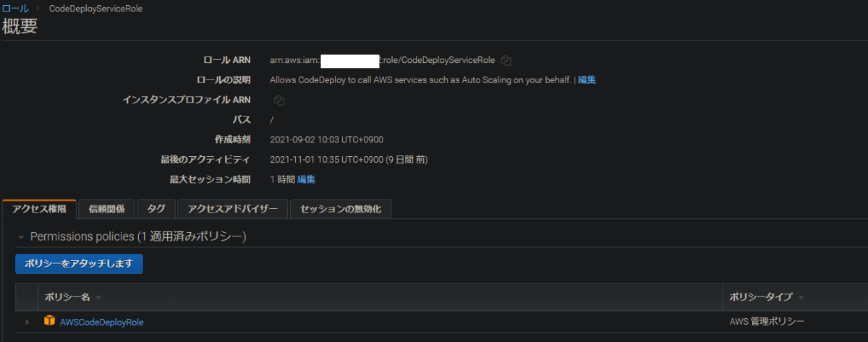Click the Allows CodeDeploy description text
Viewport: 868px width, 342px height.
pos(421,80)
